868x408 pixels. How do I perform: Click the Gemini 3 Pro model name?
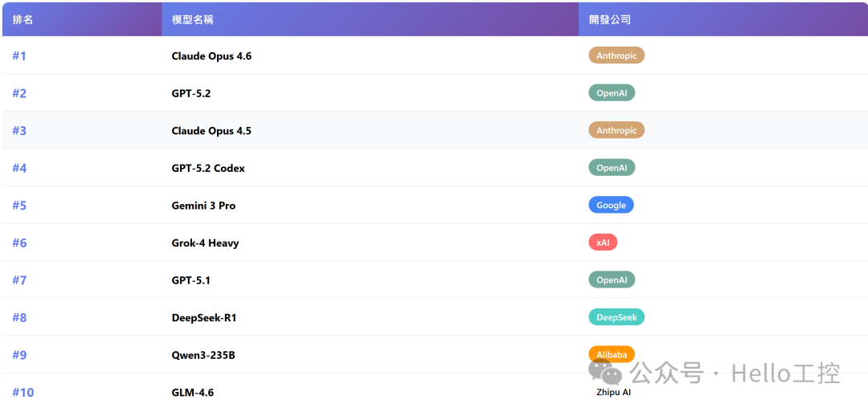click(203, 206)
